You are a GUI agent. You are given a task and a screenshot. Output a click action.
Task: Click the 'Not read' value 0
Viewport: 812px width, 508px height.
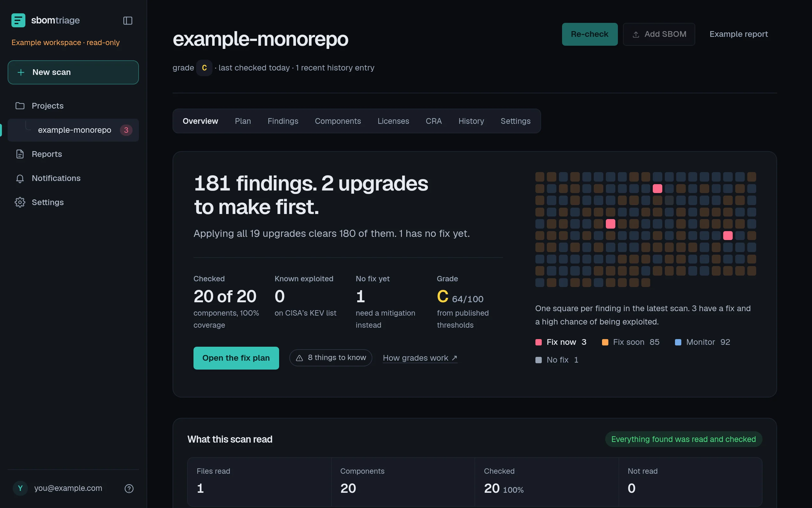tap(632, 488)
